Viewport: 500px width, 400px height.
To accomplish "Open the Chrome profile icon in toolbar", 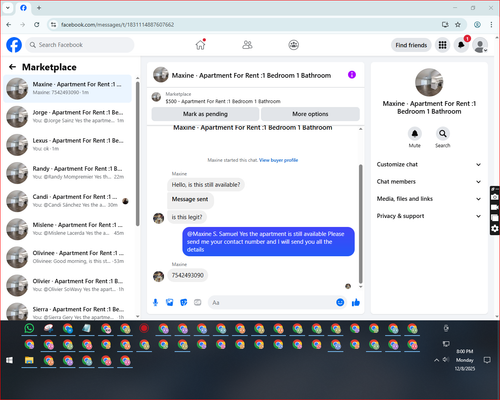I will click(477, 25).
